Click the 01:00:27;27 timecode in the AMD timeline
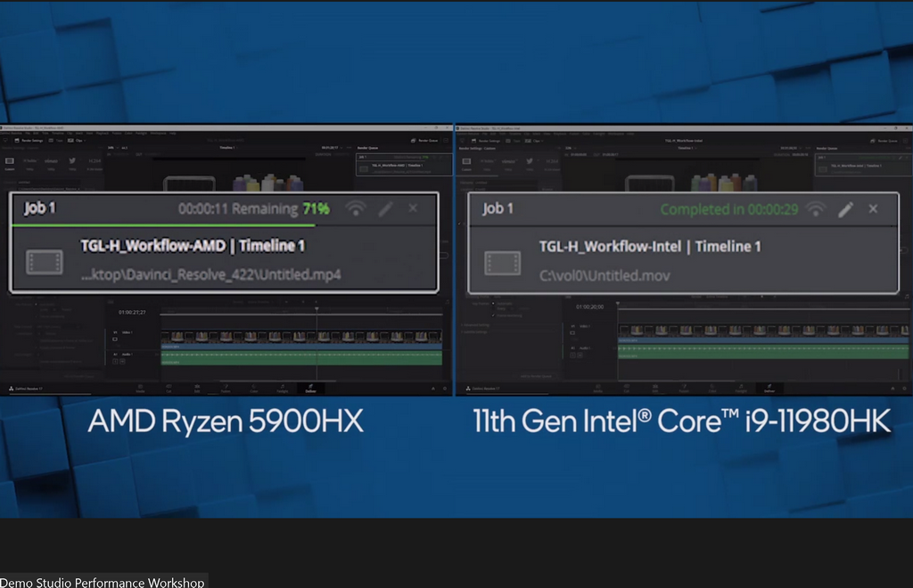This screenshot has width=913, height=588. (x=132, y=313)
